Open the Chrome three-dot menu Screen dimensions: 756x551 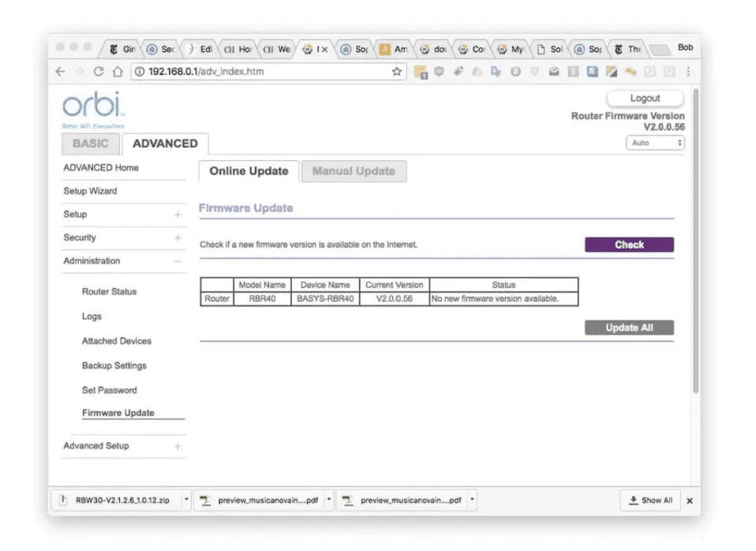point(688,72)
